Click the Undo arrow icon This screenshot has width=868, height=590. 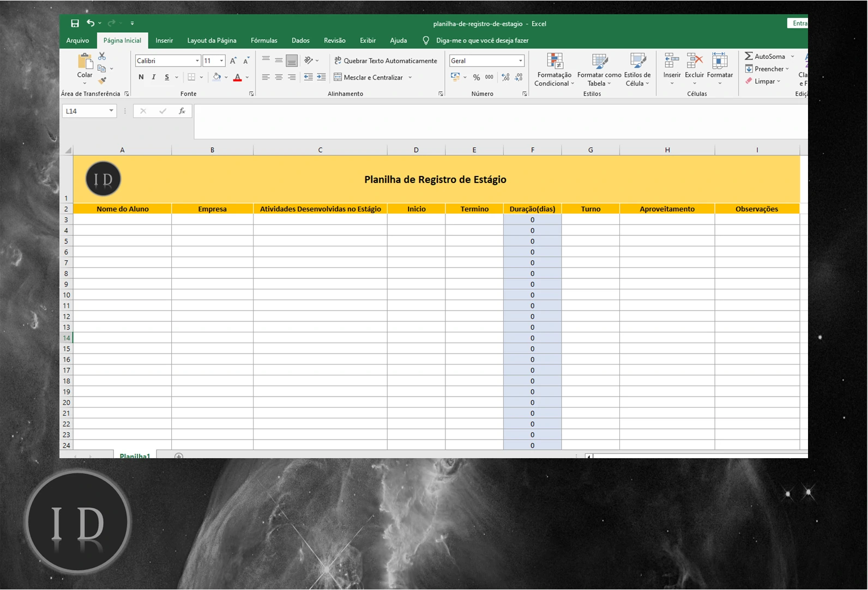(x=91, y=23)
